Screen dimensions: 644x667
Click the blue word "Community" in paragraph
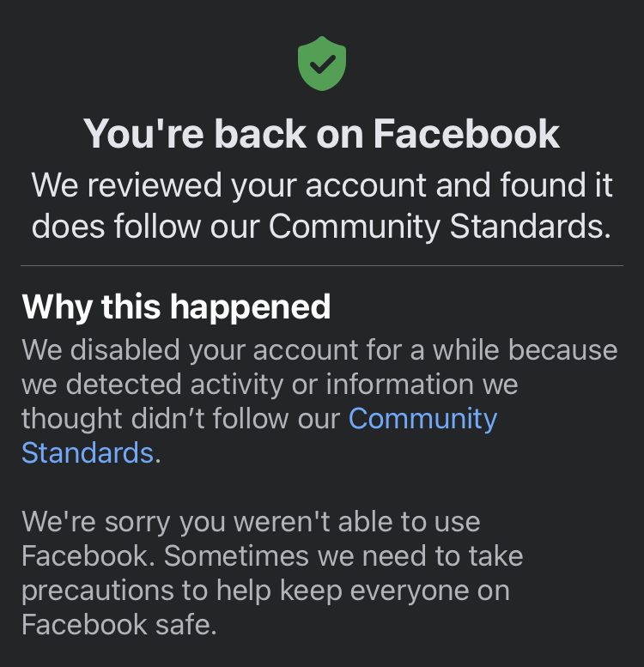tap(422, 419)
